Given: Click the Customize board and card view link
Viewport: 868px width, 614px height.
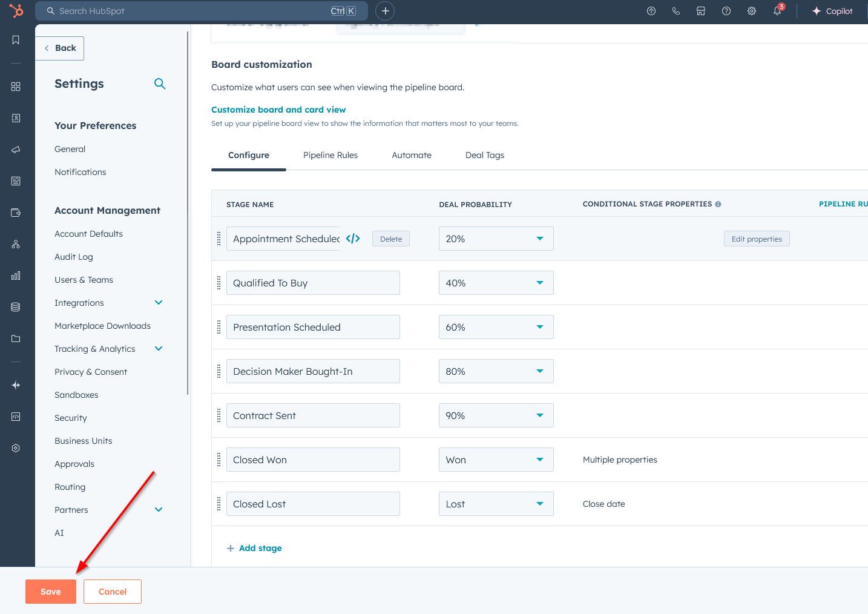Looking at the screenshot, I should [x=278, y=110].
